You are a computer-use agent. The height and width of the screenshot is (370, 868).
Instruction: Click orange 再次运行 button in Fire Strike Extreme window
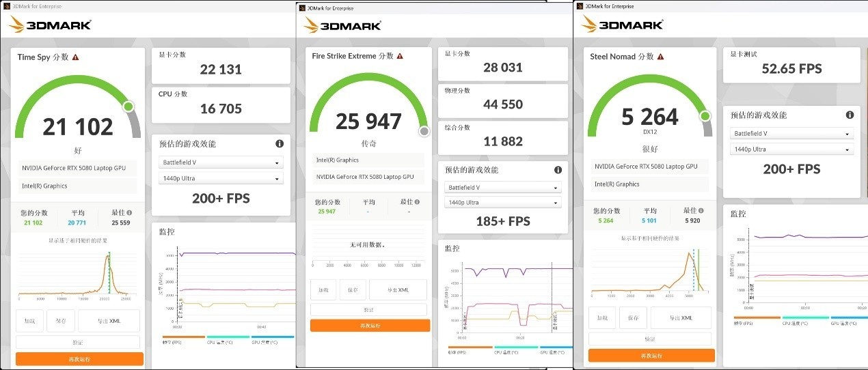[x=370, y=326]
